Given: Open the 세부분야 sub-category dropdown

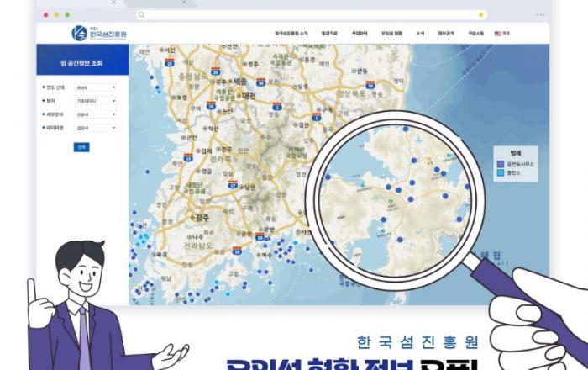Looking at the screenshot, I should point(95,114).
